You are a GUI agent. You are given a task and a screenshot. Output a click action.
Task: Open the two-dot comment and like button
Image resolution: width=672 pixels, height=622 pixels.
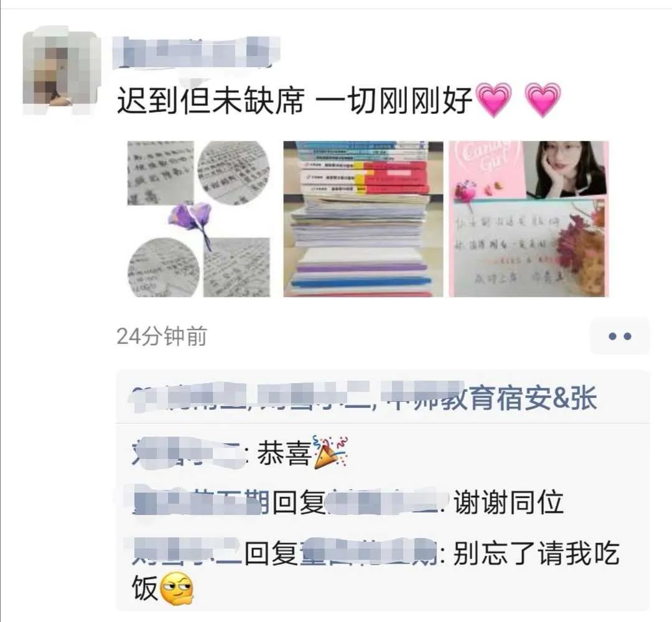(620, 337)
